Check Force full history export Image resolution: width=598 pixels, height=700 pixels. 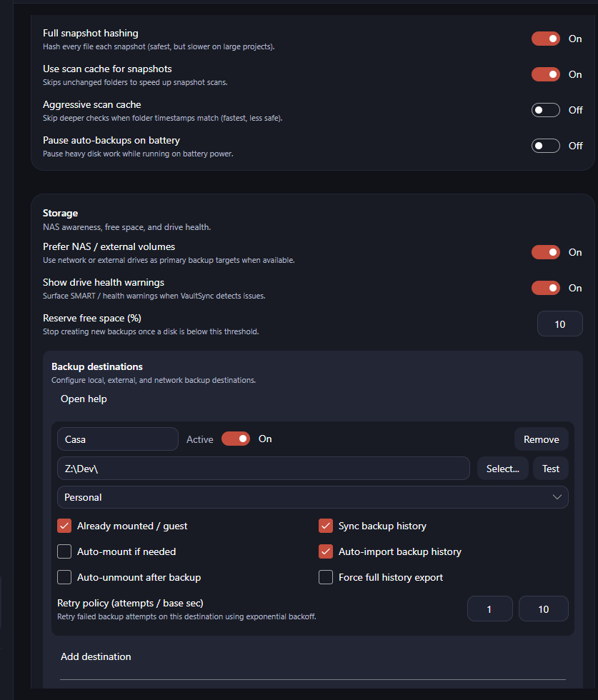tap(326, 577)
